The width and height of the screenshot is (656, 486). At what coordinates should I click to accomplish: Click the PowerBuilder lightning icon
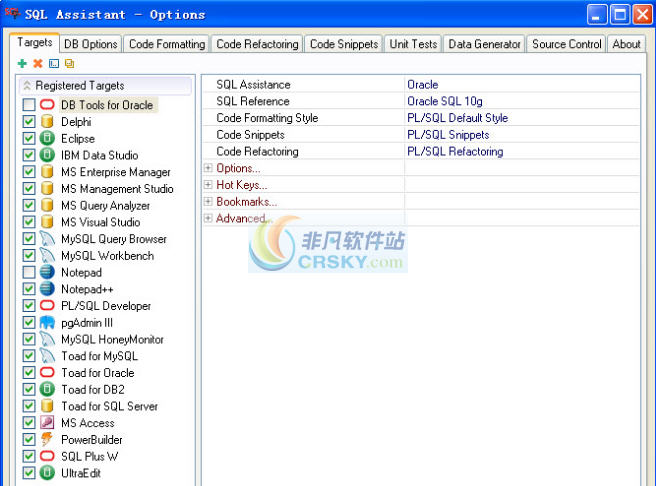tap(47, 439)
